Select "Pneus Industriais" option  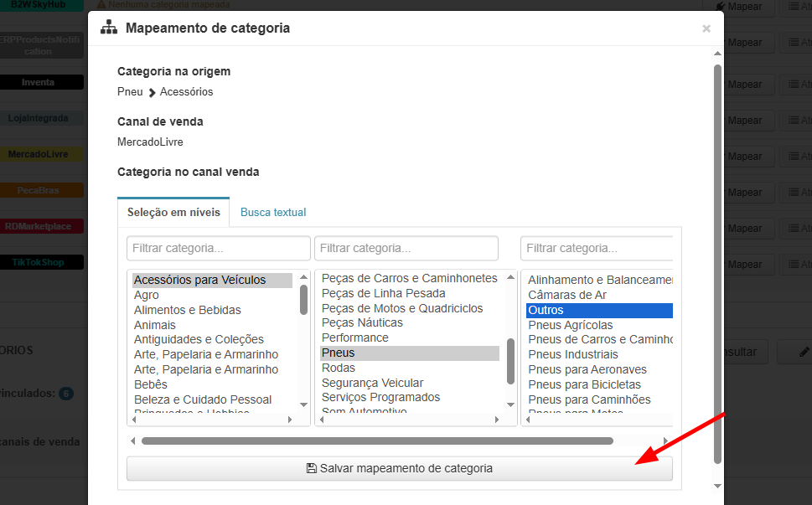click(573, 354)
